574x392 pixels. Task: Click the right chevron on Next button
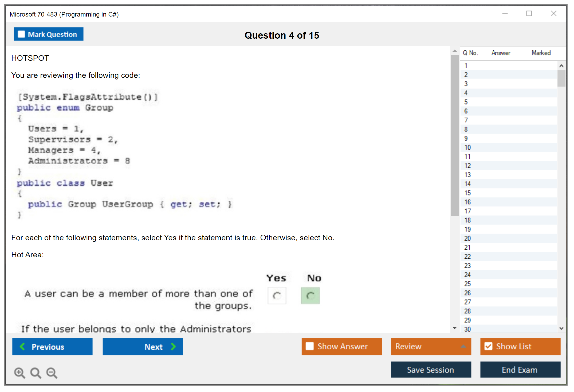click(x=174, y=346)
